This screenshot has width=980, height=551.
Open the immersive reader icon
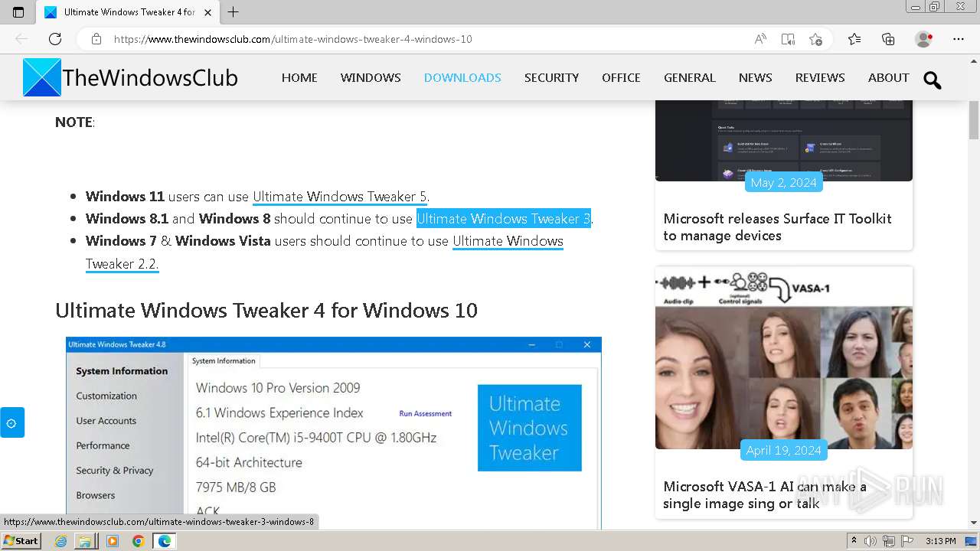(788, 39)
